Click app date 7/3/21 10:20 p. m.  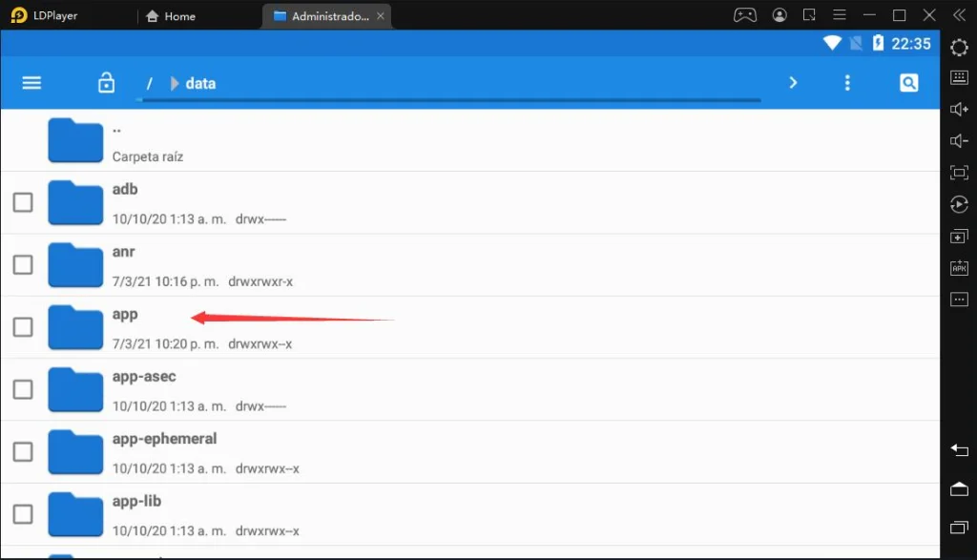pos(165,343)
